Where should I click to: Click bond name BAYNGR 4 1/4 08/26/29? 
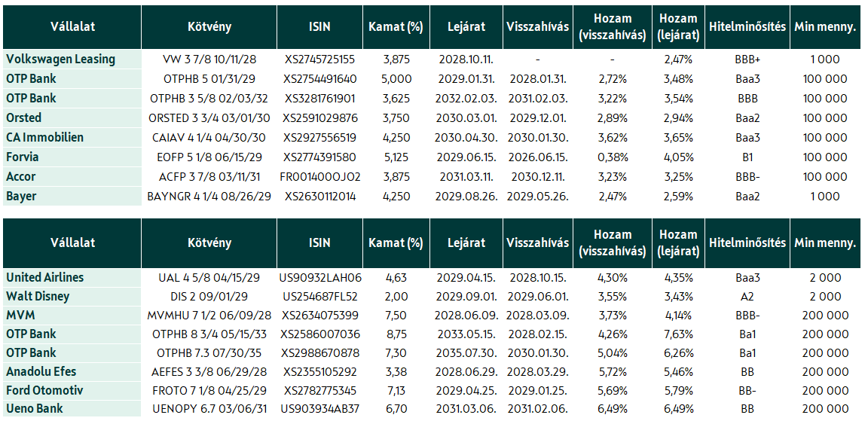click(209, 197)
